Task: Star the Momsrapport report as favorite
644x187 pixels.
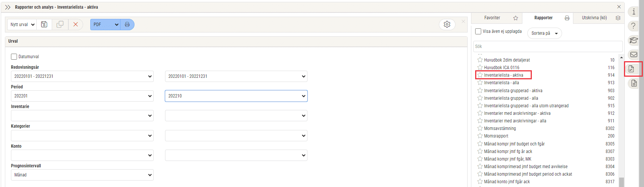Action: [x=480, y=136]
